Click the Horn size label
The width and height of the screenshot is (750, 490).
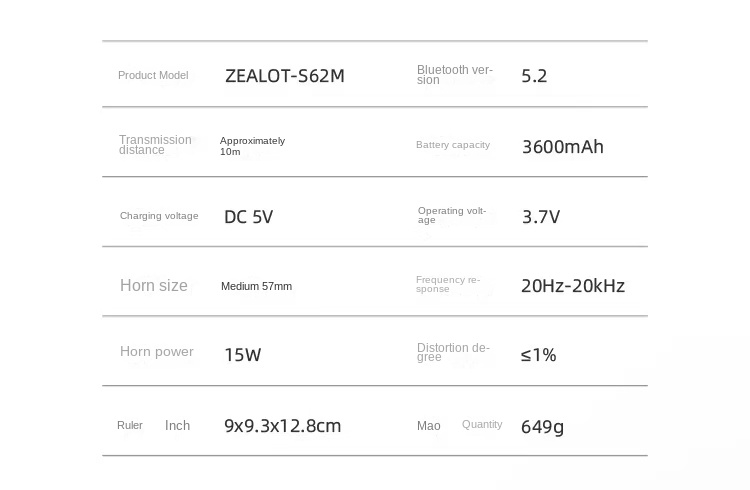pyautogui.click(x=154, y=285)
